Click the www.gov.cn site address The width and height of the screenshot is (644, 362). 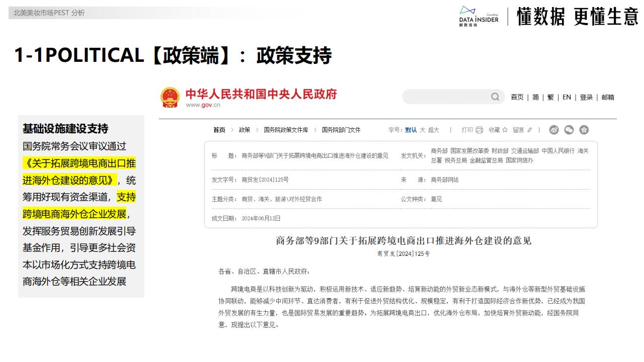click(x=203, y=105)
